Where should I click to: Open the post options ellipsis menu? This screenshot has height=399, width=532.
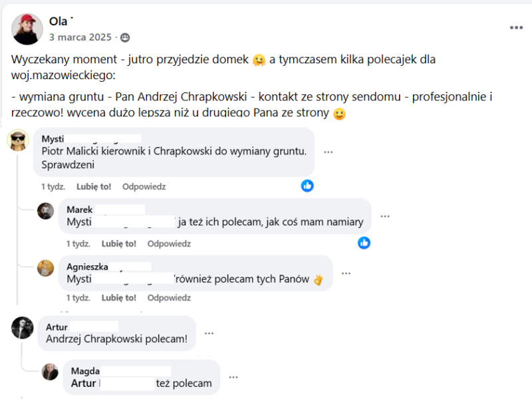[x=516, y=28]
